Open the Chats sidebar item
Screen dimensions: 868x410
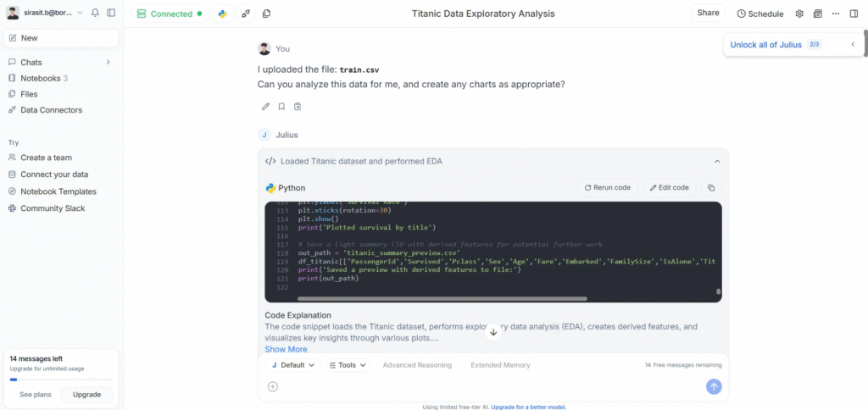click(31, 63)
